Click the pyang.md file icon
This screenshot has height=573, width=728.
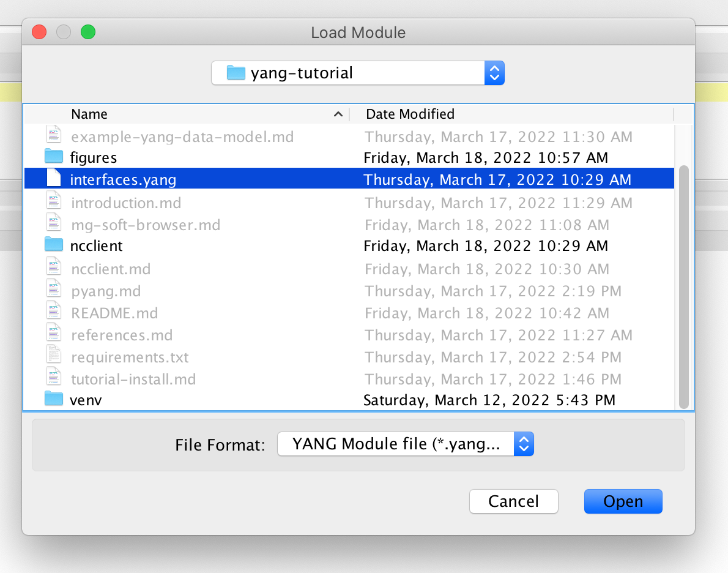click(54, 290)
